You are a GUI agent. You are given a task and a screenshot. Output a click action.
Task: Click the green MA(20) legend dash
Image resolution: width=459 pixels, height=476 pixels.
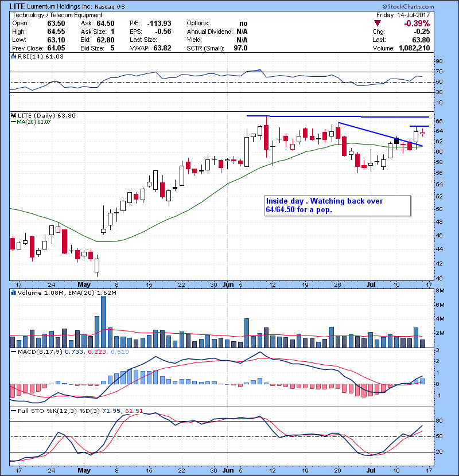point(13,122)
